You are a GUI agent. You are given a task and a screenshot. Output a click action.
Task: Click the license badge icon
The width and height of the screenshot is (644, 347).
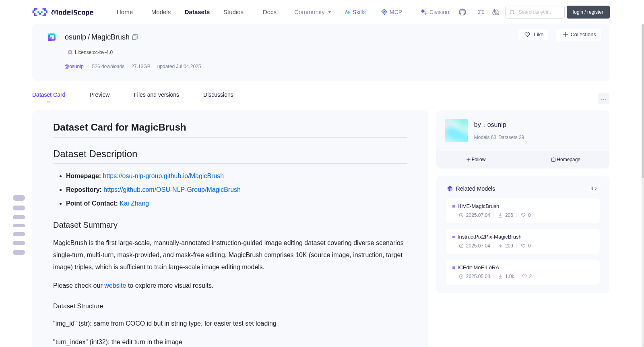[70, 52]
